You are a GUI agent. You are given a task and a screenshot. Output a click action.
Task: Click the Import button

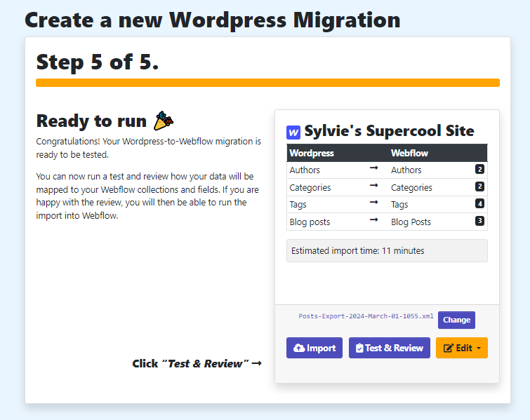[x=314, y=348]
